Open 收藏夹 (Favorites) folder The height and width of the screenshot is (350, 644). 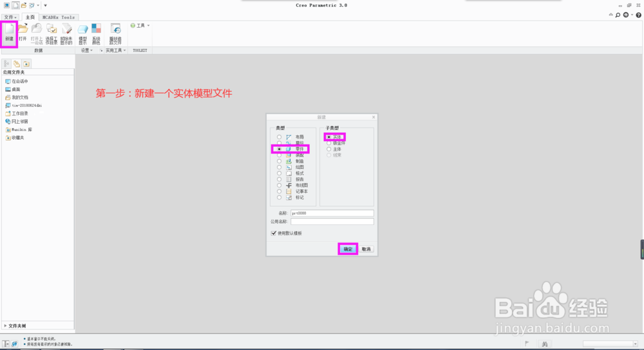tap(14, 138)
